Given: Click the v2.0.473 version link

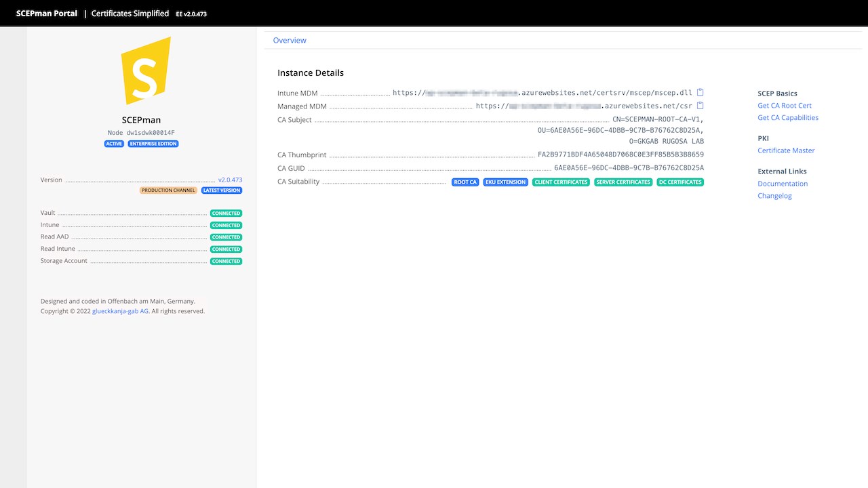Looking at the screenshot, I should [230, 180].
